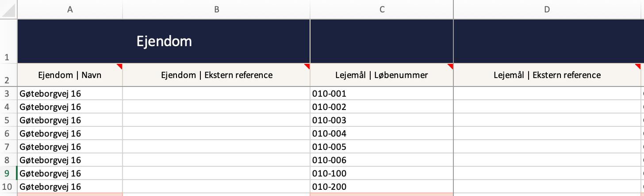The height and width of the screenshot is (196, 644).
Task: Select the Ejendom merged header cell
Action: pyautogui.click(x=164, y=41)
